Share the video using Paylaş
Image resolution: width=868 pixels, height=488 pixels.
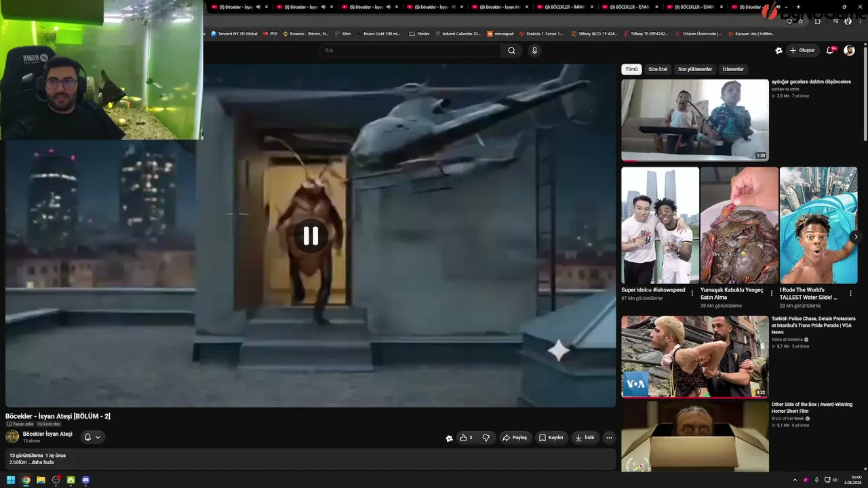coord(515,438)
